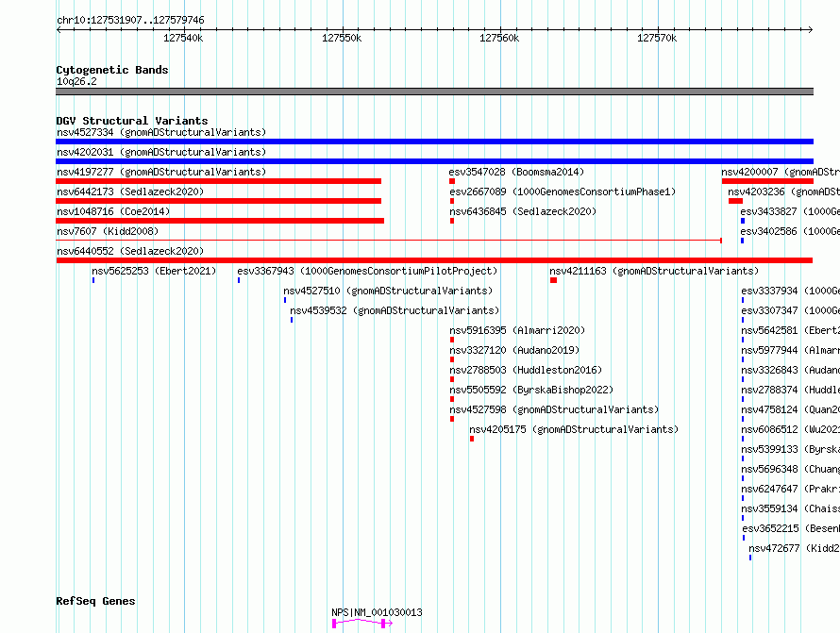Click the nsv5696348 variant label
The width and height of the screenshot is (840, 633).
(791, 469)
